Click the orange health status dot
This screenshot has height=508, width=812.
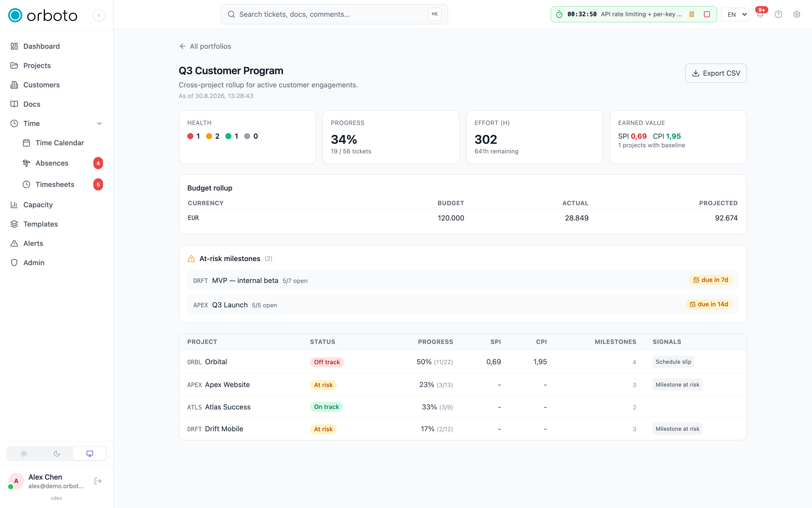(209, 136)
